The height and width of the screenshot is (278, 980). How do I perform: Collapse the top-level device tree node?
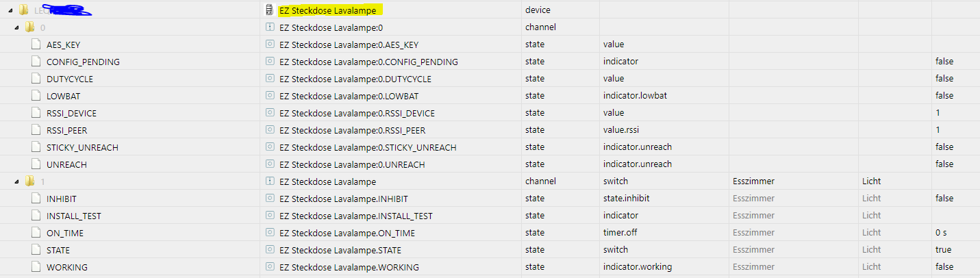(8, 10)
